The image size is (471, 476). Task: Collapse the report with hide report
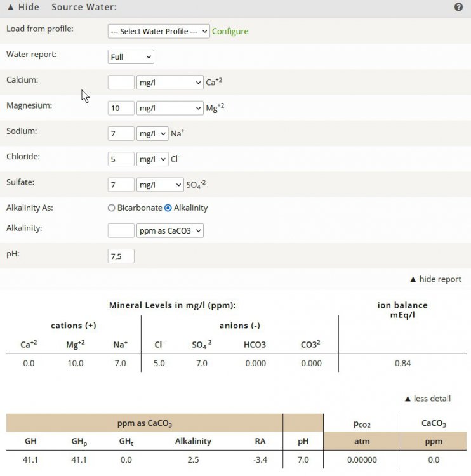coord(435,279)
